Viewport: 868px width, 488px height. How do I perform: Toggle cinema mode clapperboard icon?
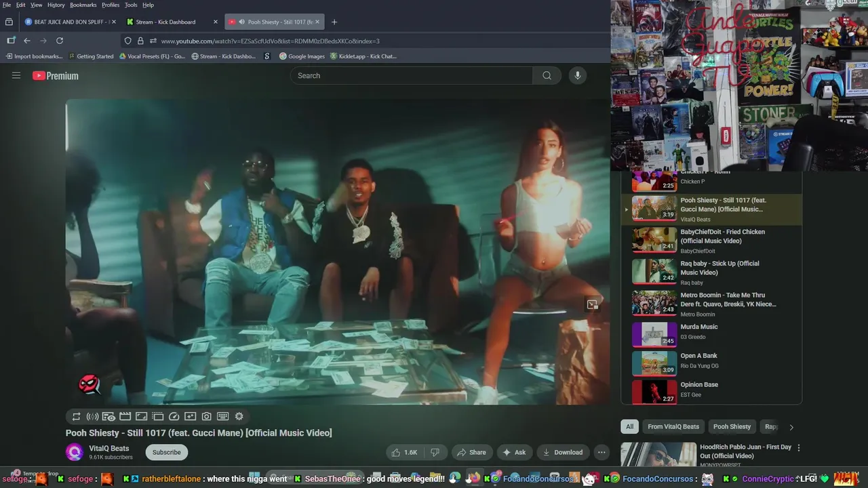point(125,416)
